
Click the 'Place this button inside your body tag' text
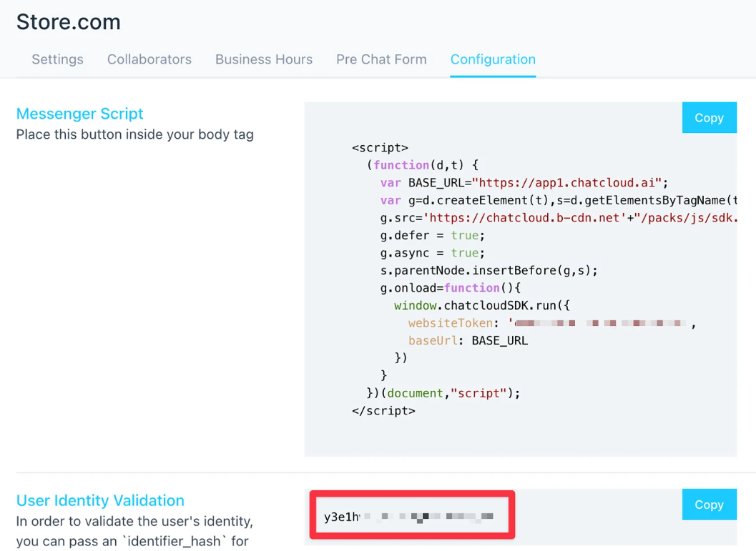134,134
